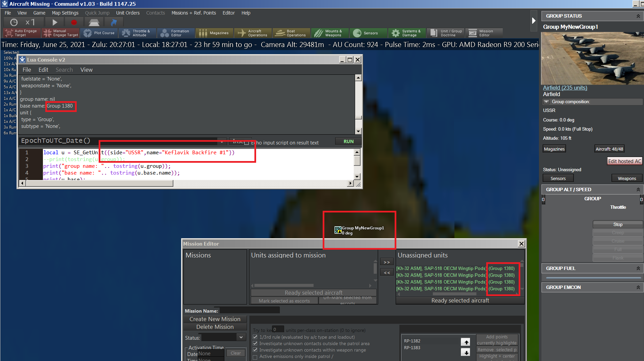Enable Active emissions only inside patrol
Screen dimensions: 644x361
tap(255, 357)
